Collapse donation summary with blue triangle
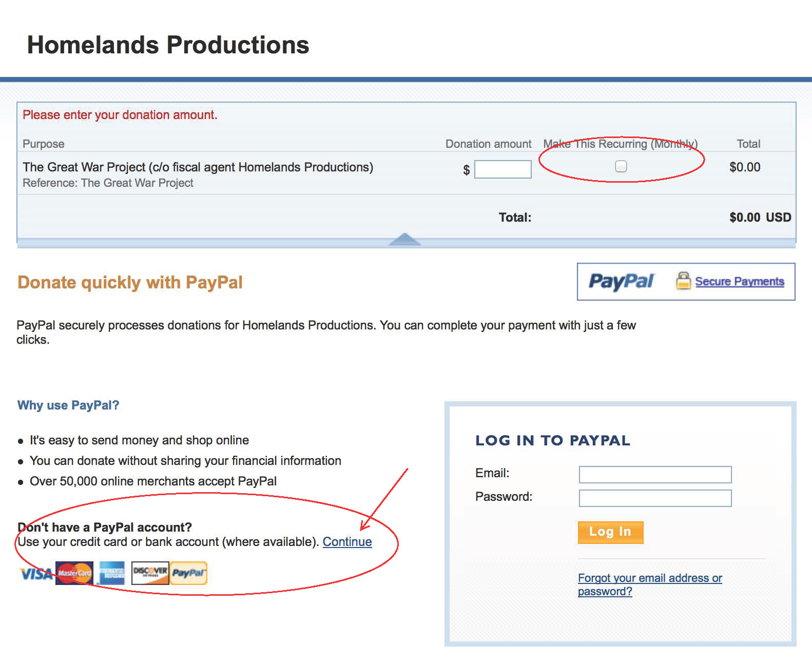Screen dimensions: 812x664 [x=404, y=239]
